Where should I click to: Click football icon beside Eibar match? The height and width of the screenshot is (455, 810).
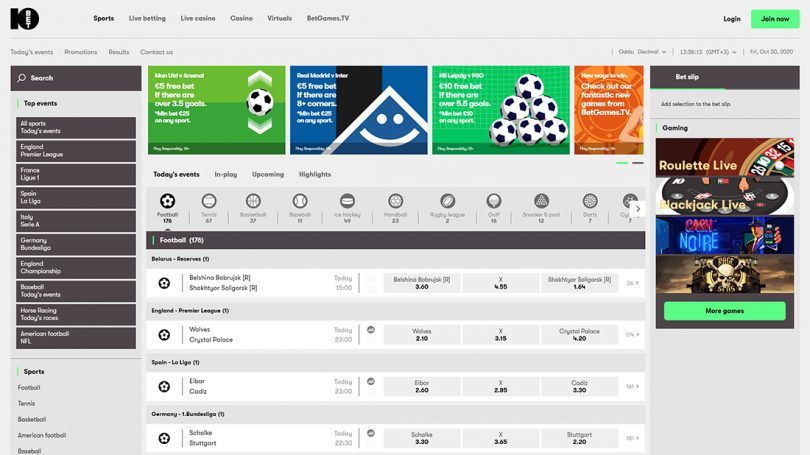tap(164, 386)
